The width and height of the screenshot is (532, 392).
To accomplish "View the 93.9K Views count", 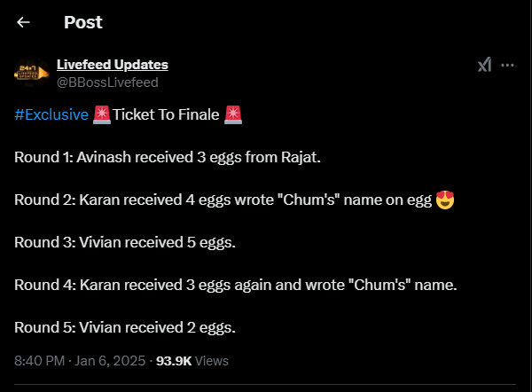I will [x=192, y=361].
